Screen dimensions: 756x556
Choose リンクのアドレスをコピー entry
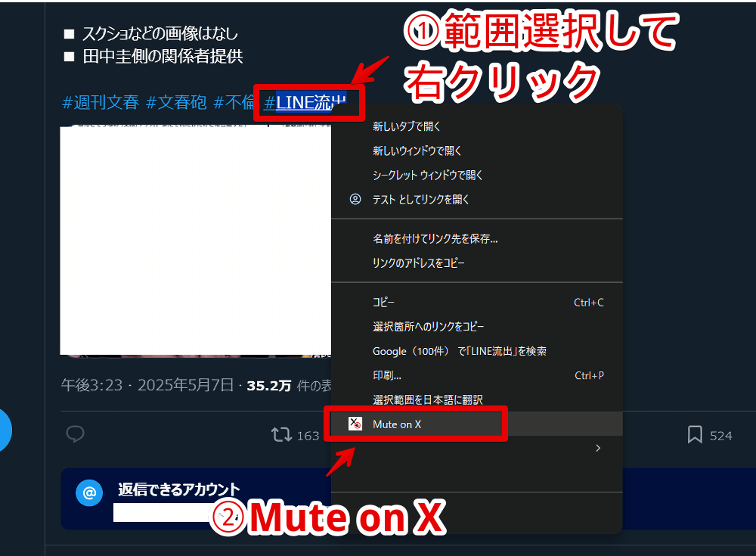point(477,263)
